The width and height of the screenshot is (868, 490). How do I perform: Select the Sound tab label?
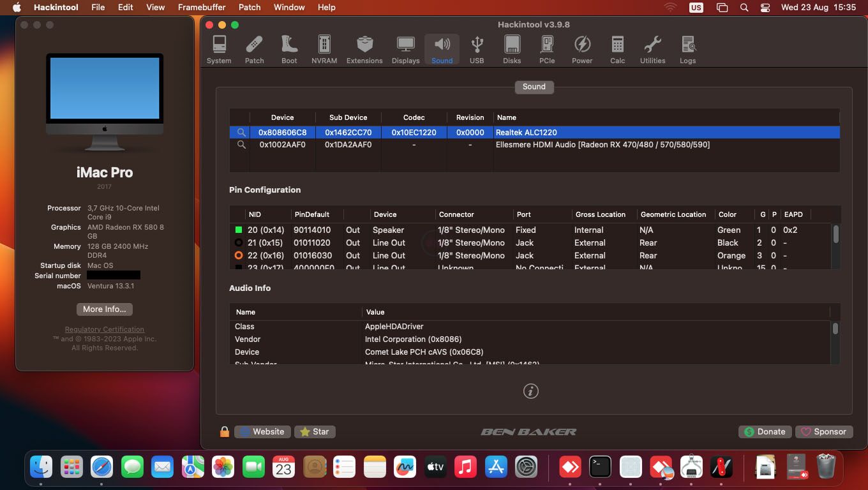534,87
